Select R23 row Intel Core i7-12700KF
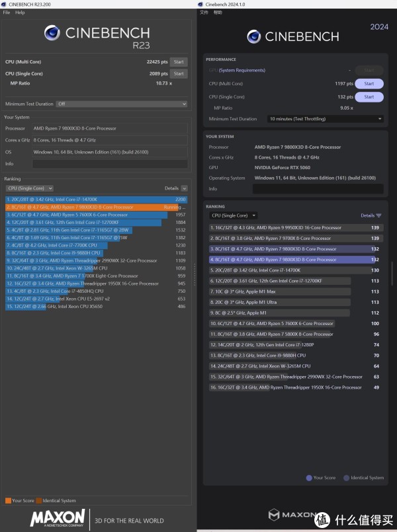Screen dimensions: 397x532 click(x=97, y=222)
